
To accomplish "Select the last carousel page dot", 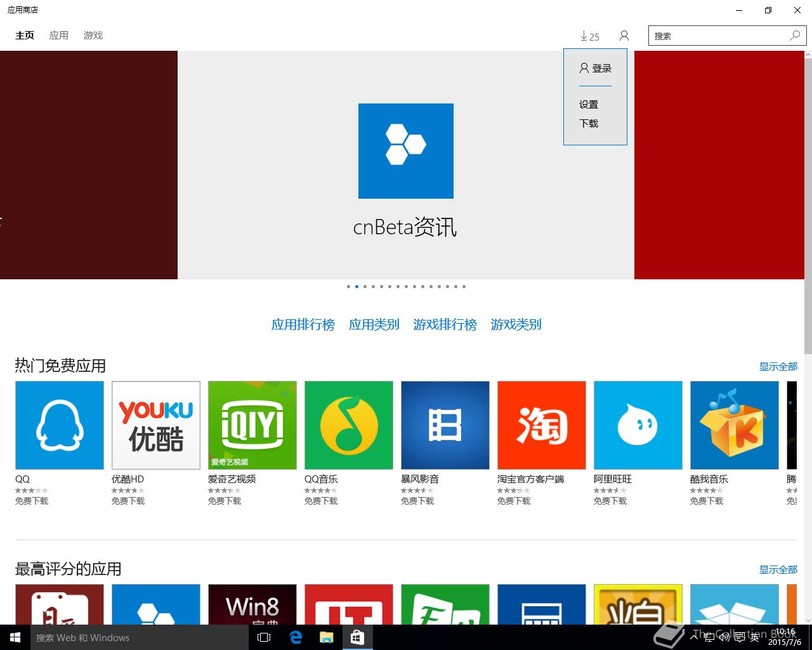I will pyautogui.click(x=464, y=286).
